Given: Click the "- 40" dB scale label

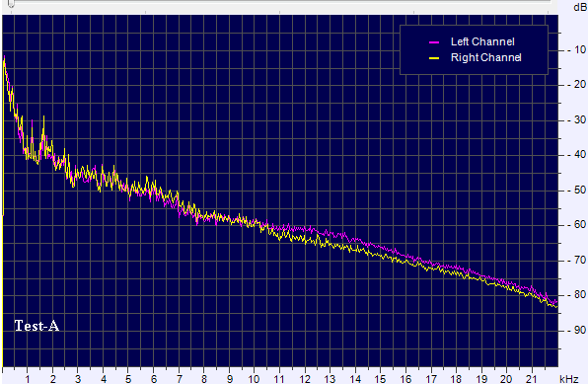Looking at the screenshot, I should coord(577,154).
